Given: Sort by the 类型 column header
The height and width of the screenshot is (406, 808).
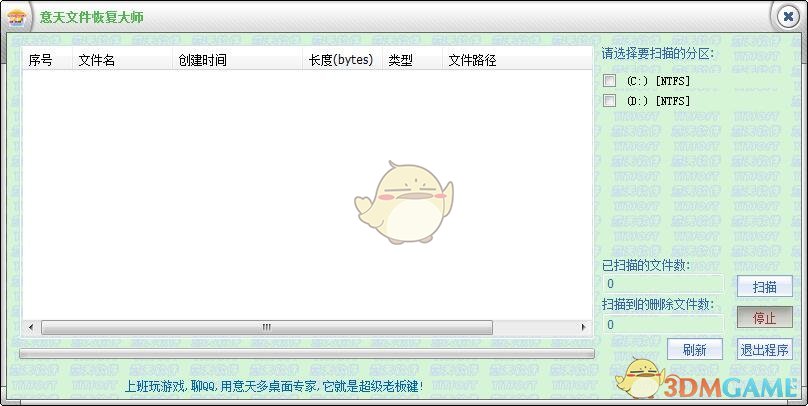Looking at the screenshot, I should tap(412, 60).
